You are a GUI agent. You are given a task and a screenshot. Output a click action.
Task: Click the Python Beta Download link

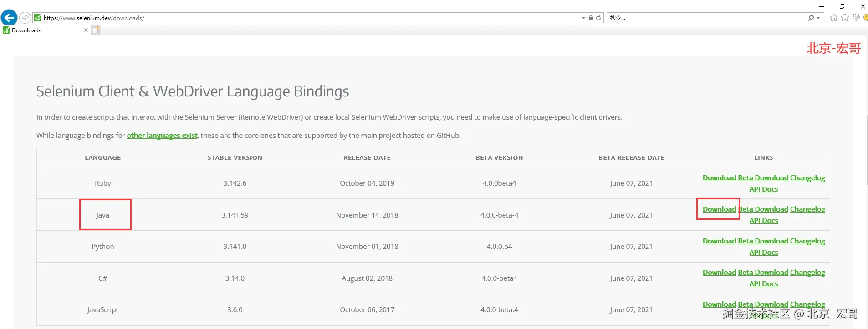point(763,241)
